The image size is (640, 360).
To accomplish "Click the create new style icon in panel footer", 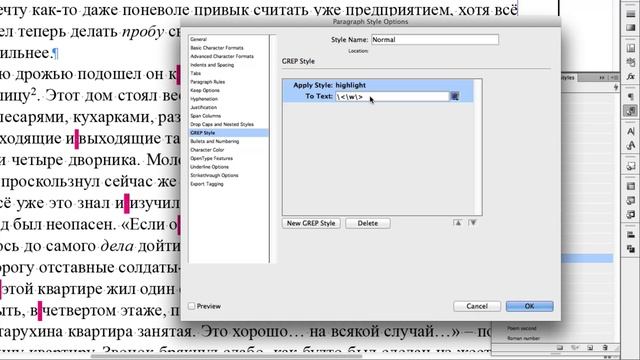I will (590, 347).
